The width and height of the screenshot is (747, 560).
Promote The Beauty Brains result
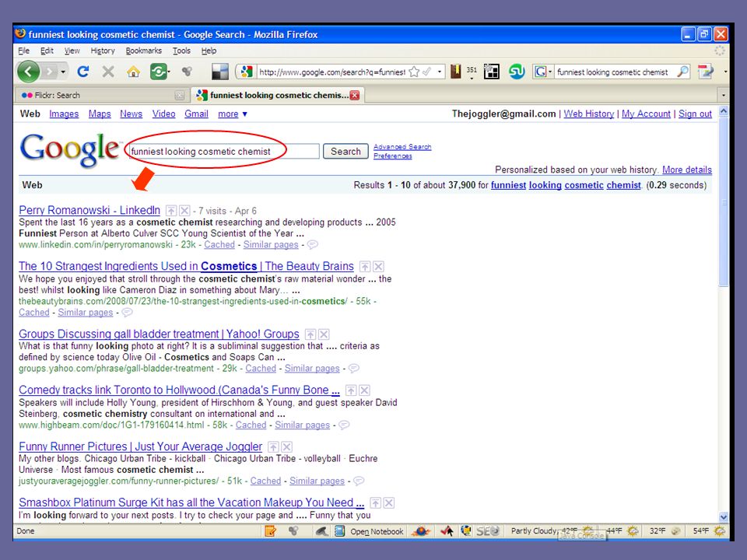tap(365, 266)
